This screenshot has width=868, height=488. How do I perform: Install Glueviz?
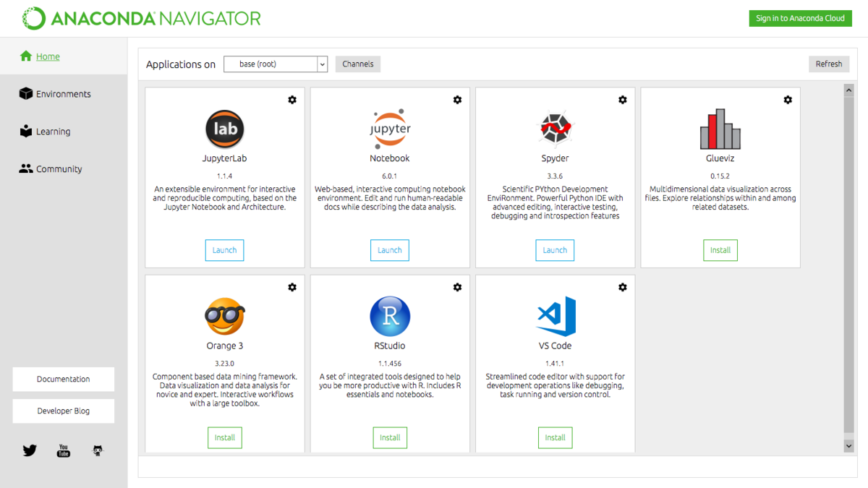pos(720,250)
